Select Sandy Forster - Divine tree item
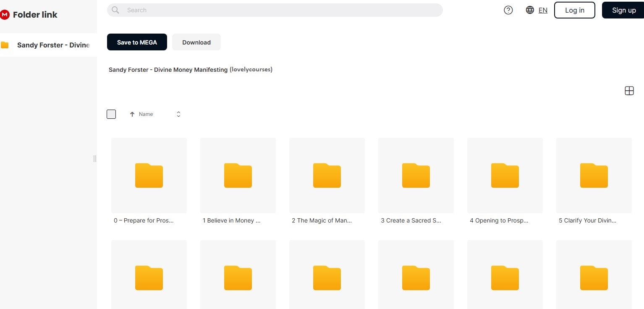 pyautogui.click(x=53, y=45)
